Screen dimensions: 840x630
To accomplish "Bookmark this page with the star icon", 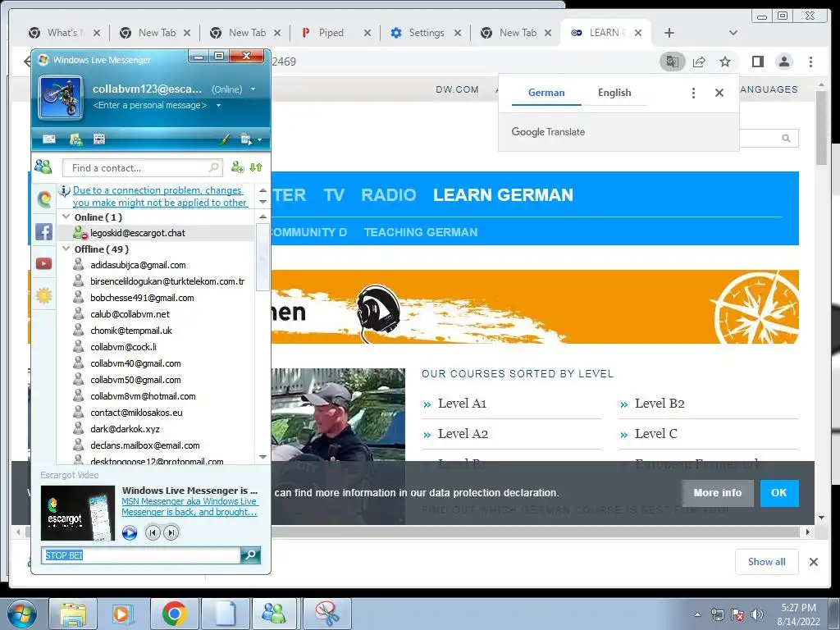I will (725, 62).
